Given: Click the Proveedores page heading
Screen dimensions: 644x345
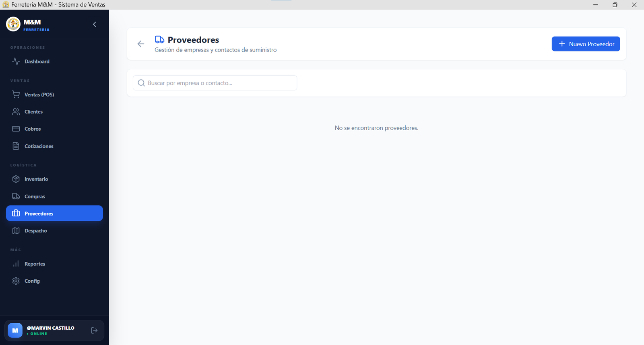Looking at the screenshot, I should 193,40.
